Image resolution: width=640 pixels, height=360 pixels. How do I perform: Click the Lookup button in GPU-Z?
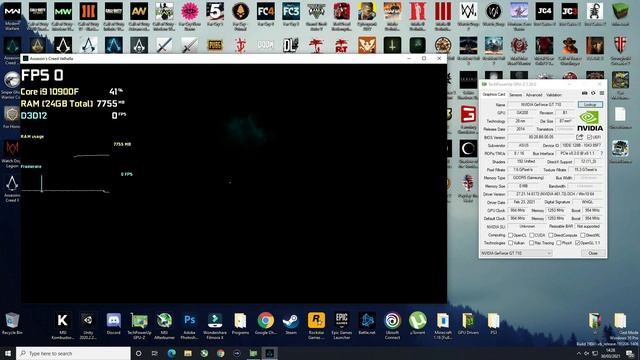pos(590,105)
